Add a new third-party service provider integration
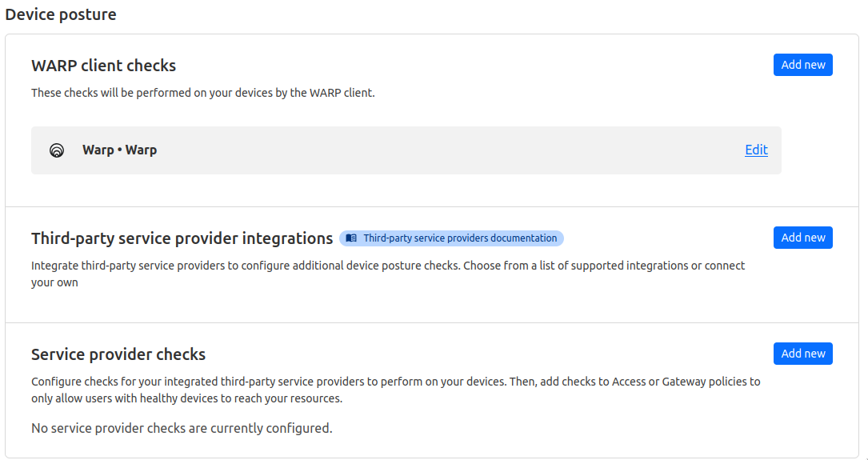Screen dimensions: 868x460 coord(802,238)
